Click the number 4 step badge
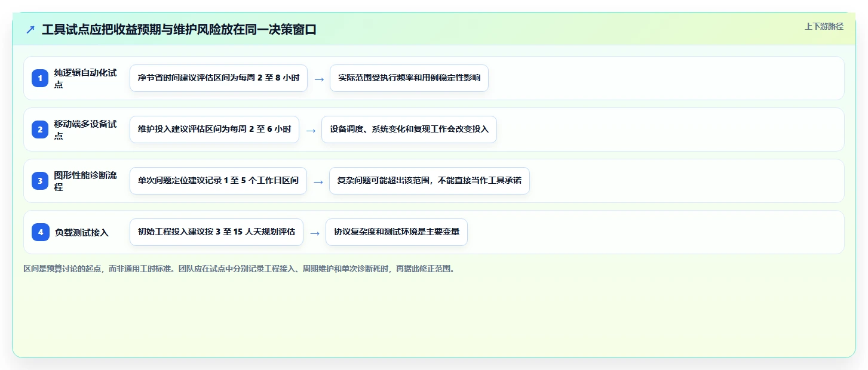 tap(40, 232)
